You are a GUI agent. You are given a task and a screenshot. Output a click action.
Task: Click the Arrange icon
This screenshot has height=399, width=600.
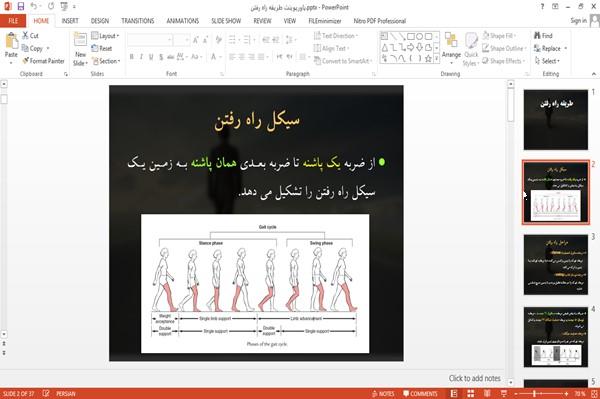pyautogui.click(x=451, y=41)
